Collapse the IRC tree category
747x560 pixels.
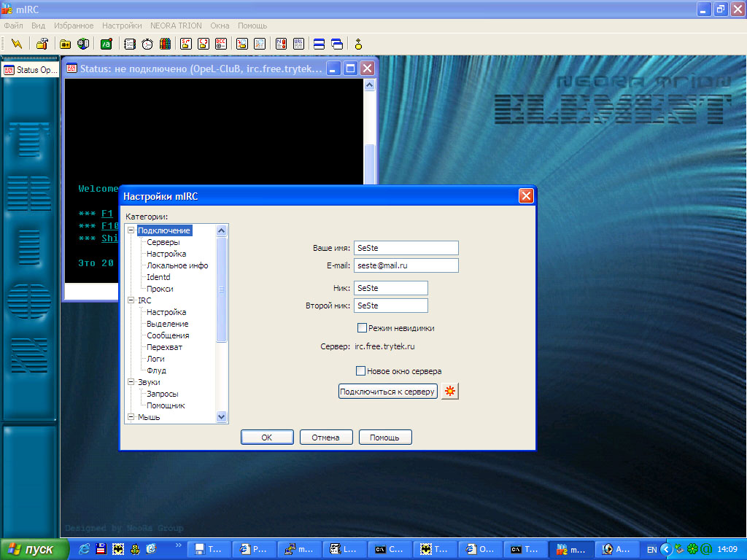131,300
